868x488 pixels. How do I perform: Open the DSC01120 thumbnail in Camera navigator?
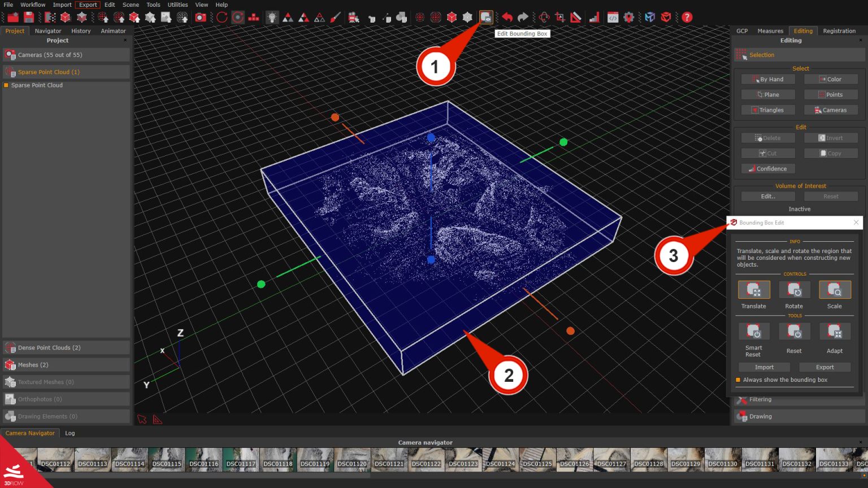pyautogui.click(x=352, y=459)
